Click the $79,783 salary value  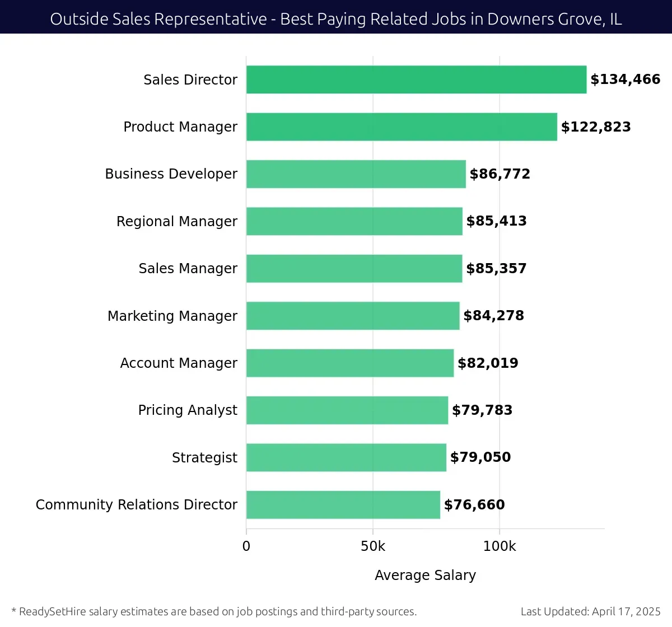click(x=483, y=410)
